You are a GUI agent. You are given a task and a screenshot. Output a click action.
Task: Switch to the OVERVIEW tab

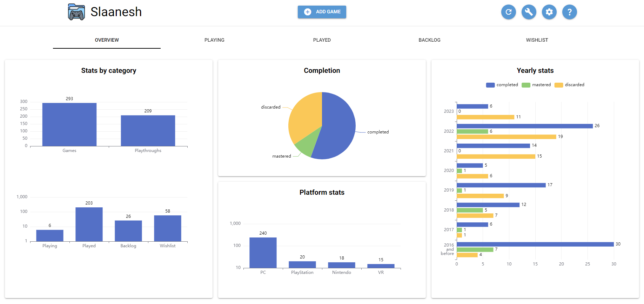pos(107,40)
